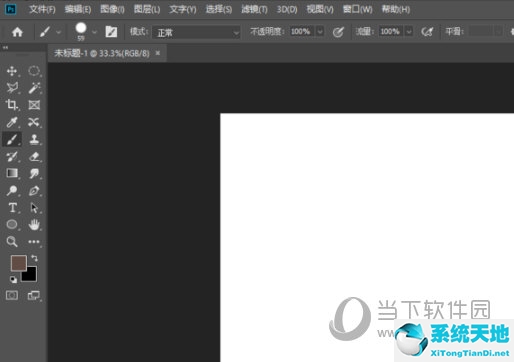Select the Gradient tool
The height and width of the screenshot is (362, 514).
point(12,173)
